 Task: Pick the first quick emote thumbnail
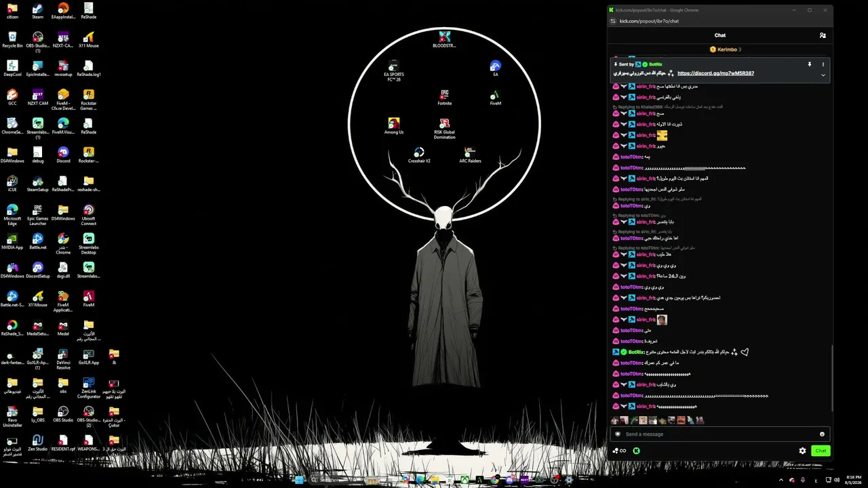[615, 420]
